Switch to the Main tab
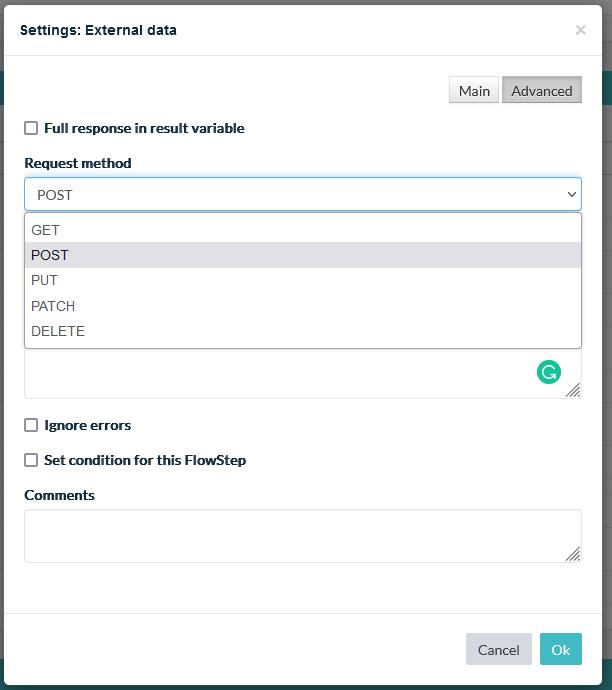This screenshot has width=612, height=690. click(x=474, y=90)
